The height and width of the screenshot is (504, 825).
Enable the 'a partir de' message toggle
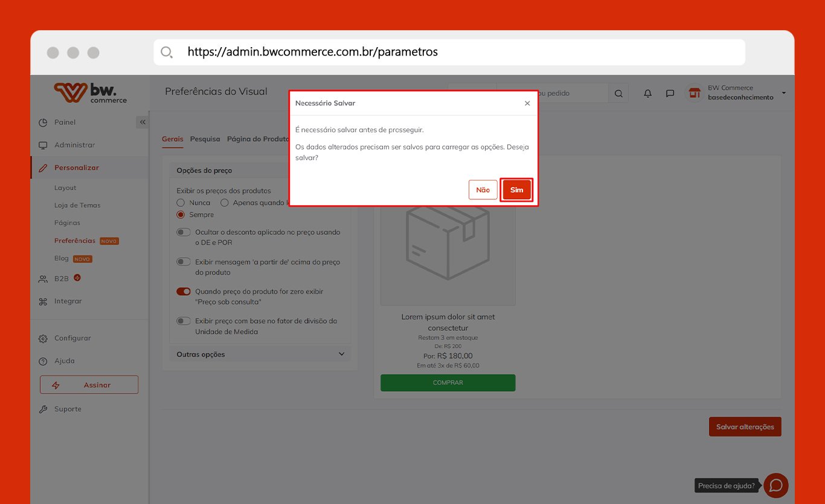[x=184, y=262]
